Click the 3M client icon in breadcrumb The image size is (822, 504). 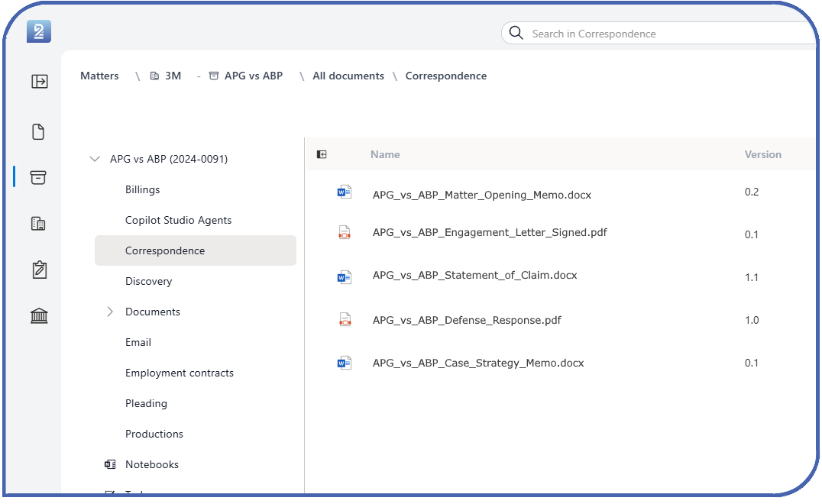click(x=154, y=76)
